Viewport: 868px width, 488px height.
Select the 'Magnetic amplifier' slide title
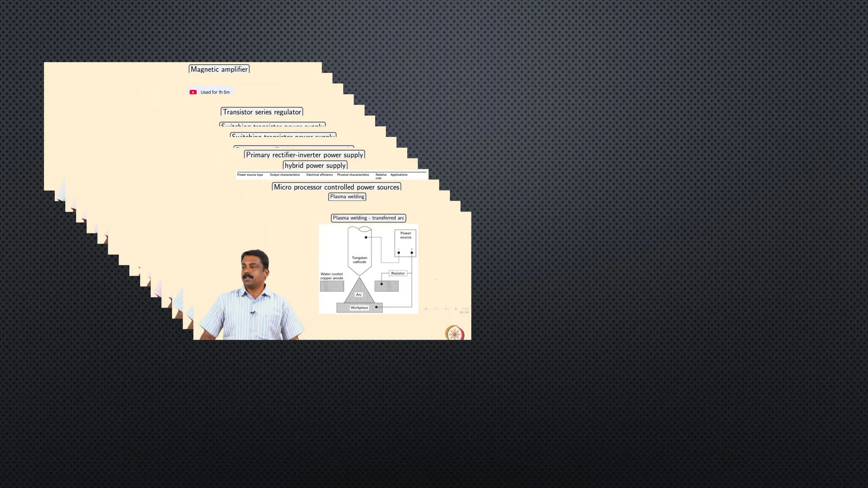[x=219, y=69]
